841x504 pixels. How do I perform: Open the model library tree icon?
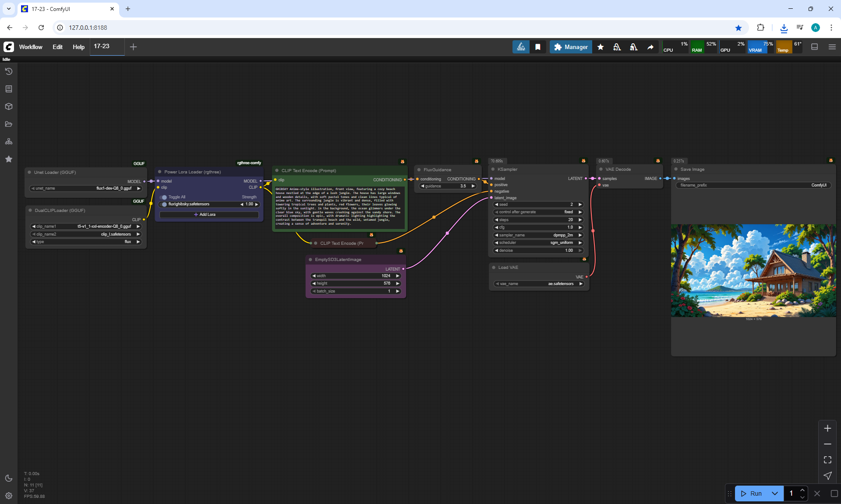click(9, 141)
